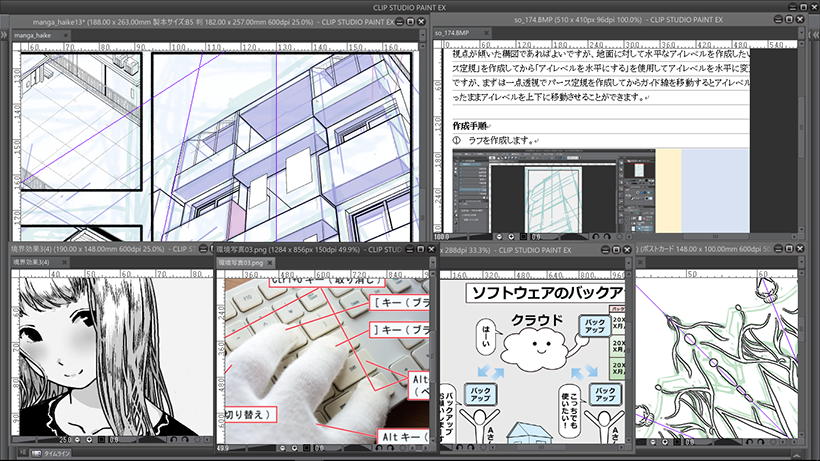Click zoom value 25.0 in 境界効果3(4) window
The width and height of the screenshot is (820, 461).
[x=66, y=440]
